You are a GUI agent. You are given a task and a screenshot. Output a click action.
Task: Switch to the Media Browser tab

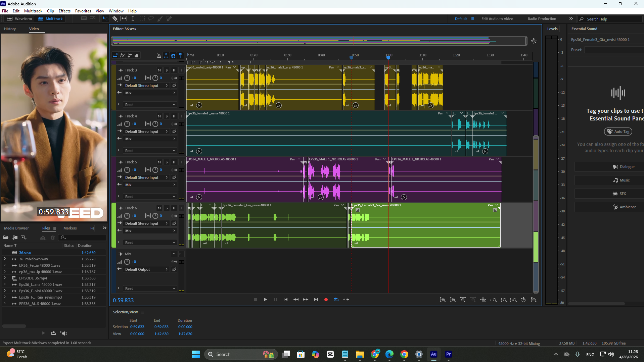click(x=16, y=228)
